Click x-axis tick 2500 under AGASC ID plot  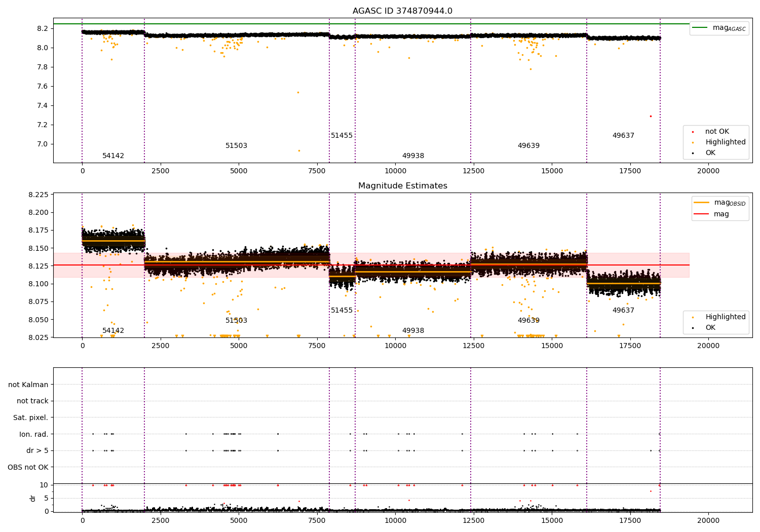tap(160, 171)
